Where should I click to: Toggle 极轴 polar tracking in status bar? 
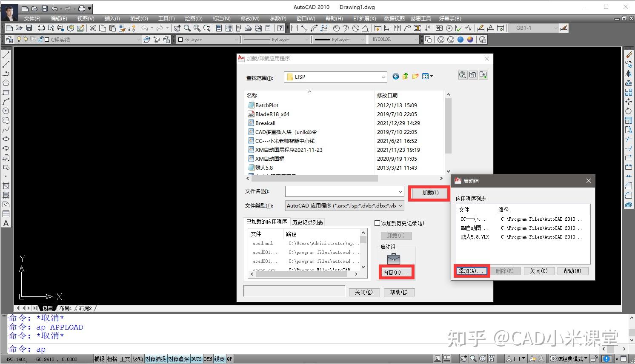pos(138,359)
